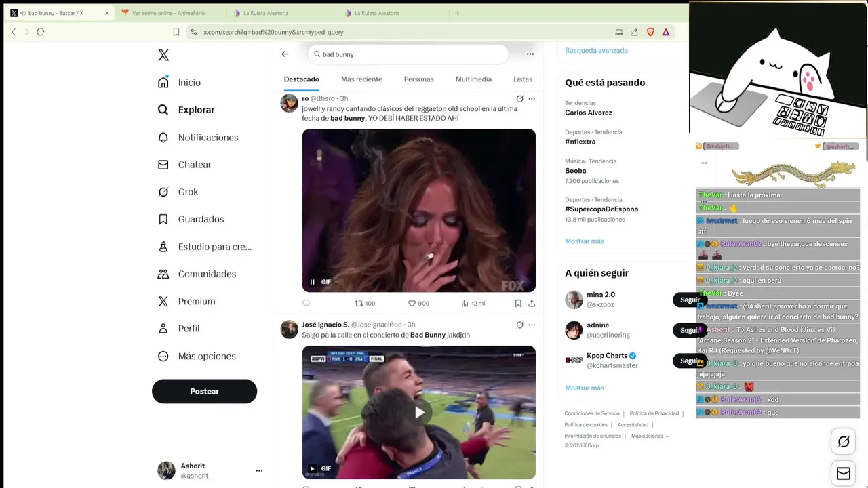This screenshot has width=868, height=488.
Task: Share ro's post
Action: pyautogui.click(x=532, y=303)
